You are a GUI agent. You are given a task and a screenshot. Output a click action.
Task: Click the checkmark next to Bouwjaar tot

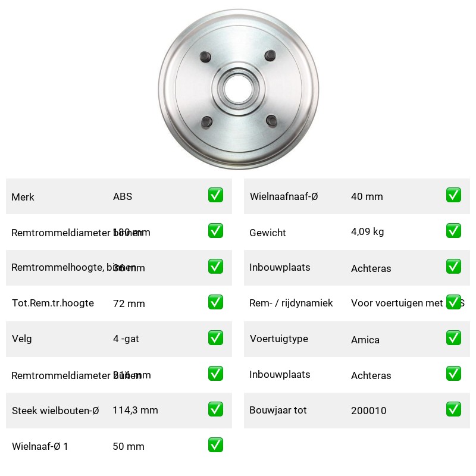click(x=453, y=409)
